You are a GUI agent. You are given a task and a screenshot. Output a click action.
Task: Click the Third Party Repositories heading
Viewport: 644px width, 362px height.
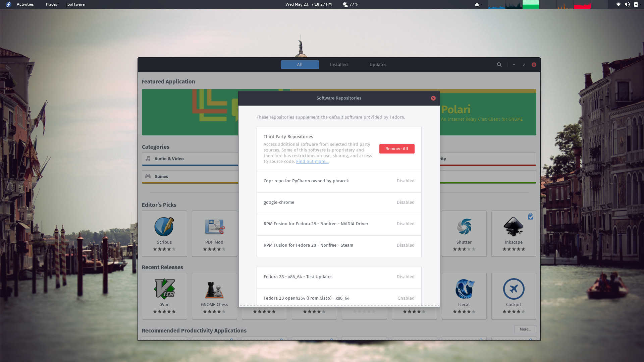click(288, 137)
